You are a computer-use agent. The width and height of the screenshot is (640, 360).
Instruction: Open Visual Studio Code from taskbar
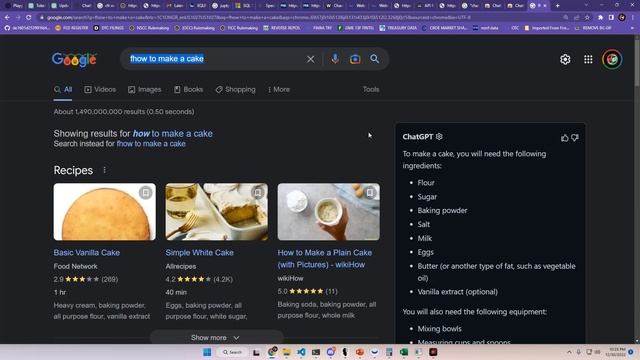click(301, 352)
